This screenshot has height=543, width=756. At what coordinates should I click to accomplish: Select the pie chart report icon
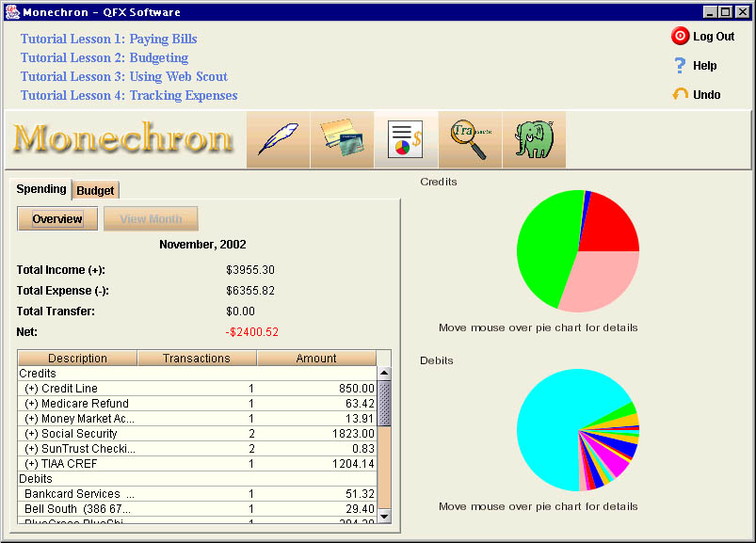coord(405,139)
